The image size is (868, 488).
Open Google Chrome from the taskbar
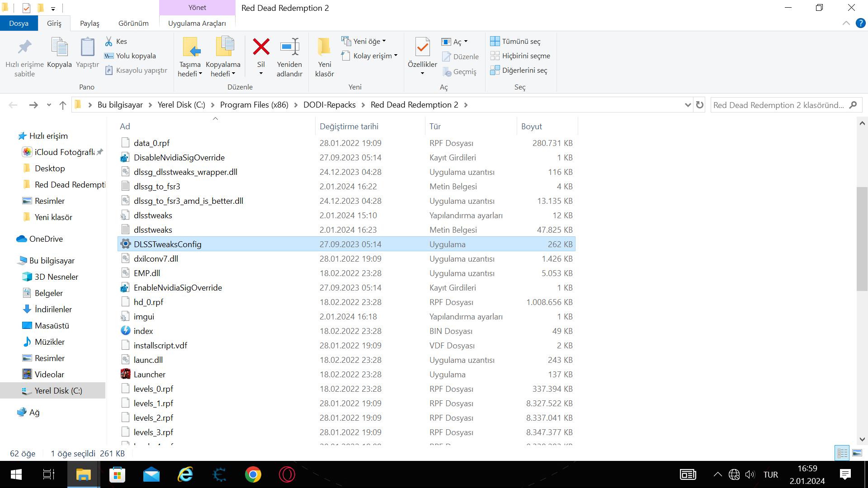[253, 474]
